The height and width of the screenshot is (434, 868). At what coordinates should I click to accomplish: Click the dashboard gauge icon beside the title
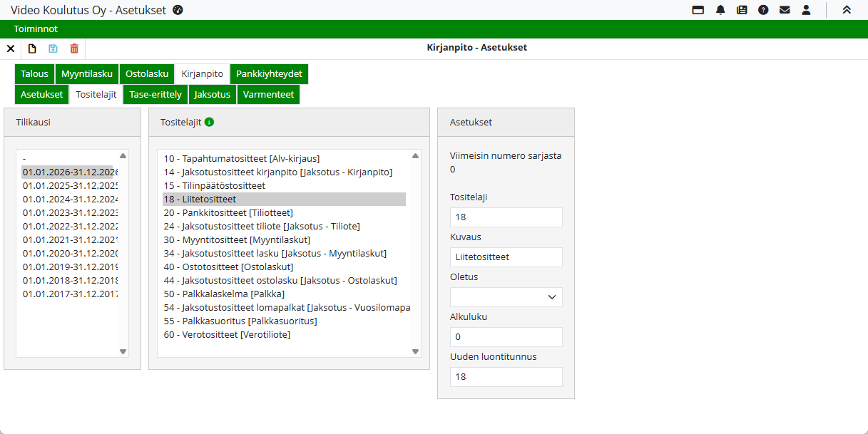point(178,10)
